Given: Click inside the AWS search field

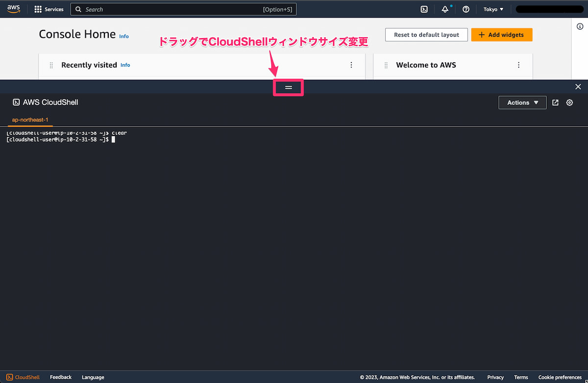Looking at the screenshot, I should pos(183,9).
